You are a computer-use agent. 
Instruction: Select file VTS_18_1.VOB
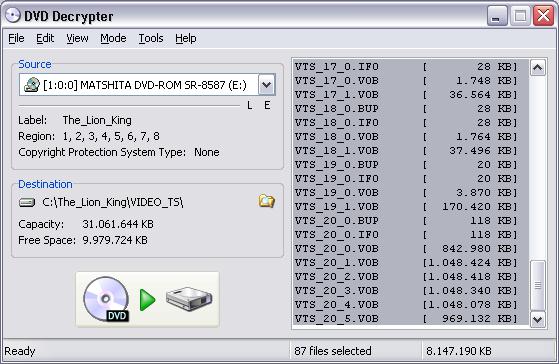[x=411, y=151]
